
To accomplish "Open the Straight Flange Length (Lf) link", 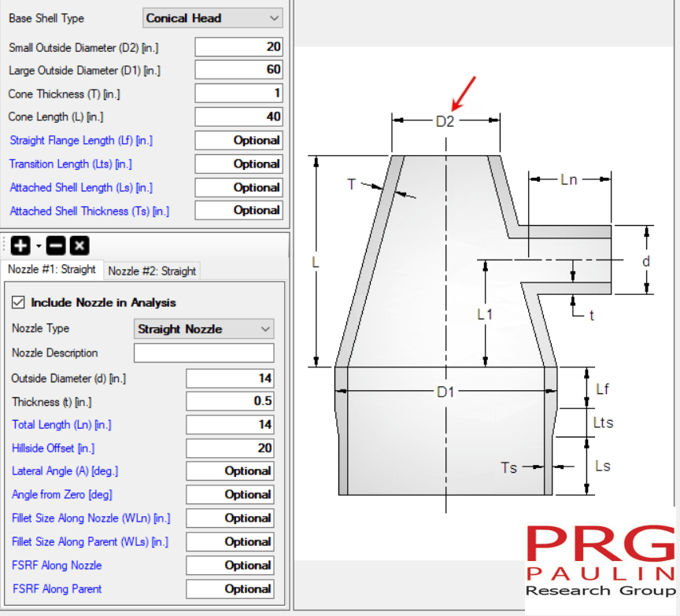I will tap(80, 140).
